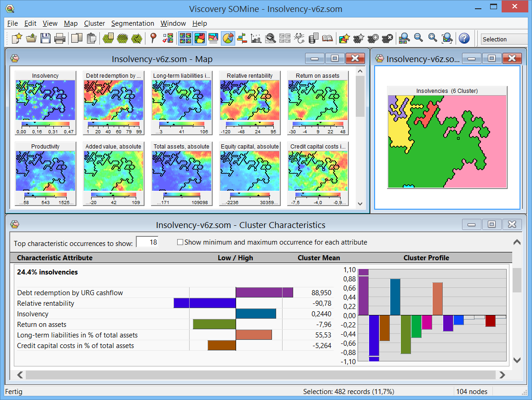This screenshot has height=400, width=532.
Task: Click the Save floppy disk icon
Action: coord(45,39)
